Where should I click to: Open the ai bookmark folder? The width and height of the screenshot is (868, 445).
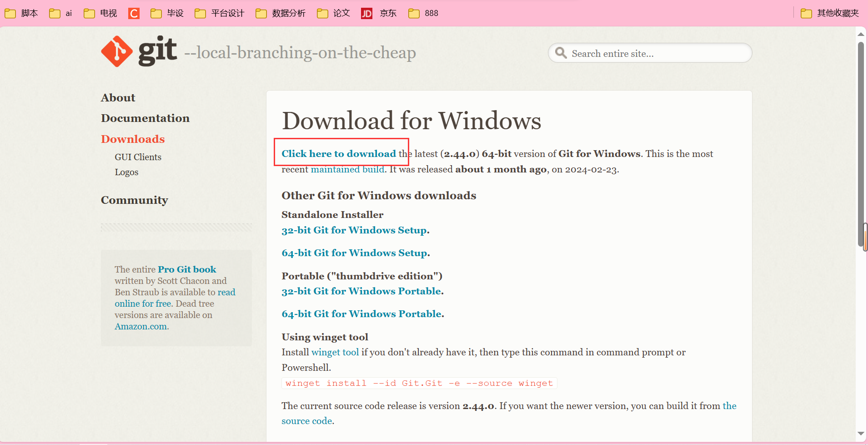[x=60, y=13]
